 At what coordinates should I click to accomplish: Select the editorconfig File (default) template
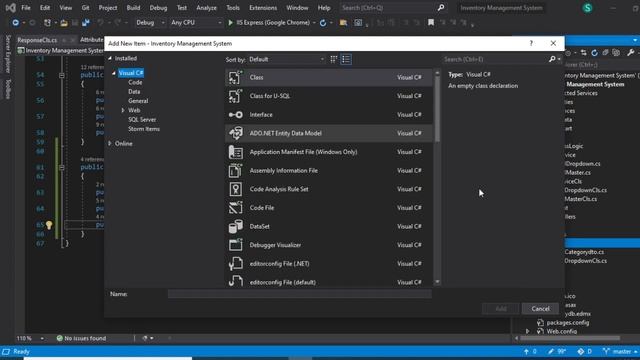coord(329,281)
